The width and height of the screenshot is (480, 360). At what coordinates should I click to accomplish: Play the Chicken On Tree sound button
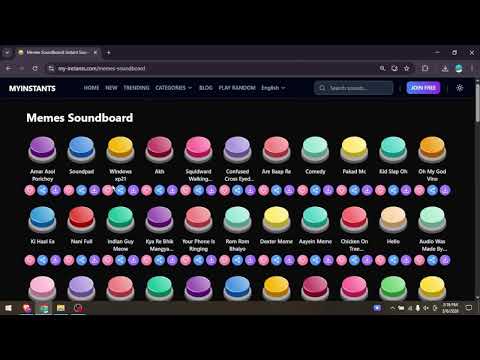(354, 219)
